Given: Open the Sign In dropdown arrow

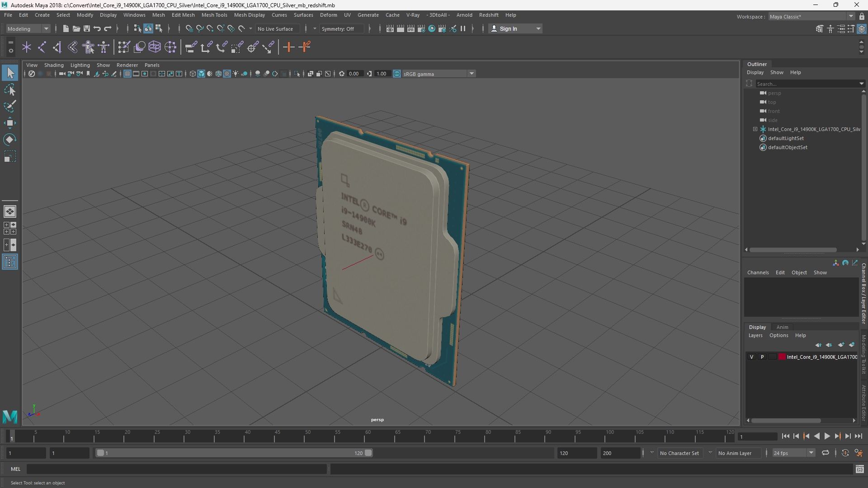Looking at the screenshot, I should (538, 28).
